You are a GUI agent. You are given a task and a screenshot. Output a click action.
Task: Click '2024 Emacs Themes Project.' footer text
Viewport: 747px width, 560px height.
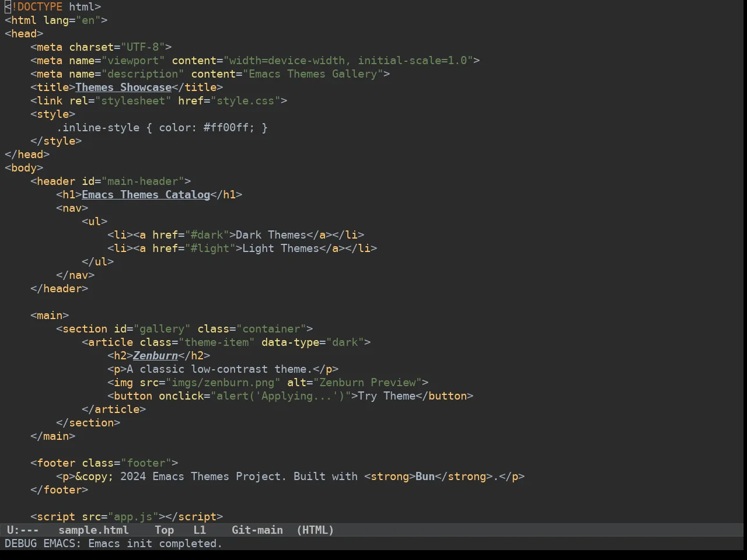(x=204, y=477)
